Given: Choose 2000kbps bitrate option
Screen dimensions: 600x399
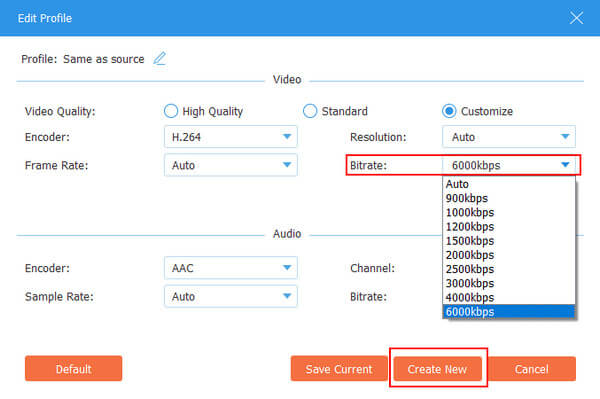Looking at the screenshot, I should click(509, 255).
